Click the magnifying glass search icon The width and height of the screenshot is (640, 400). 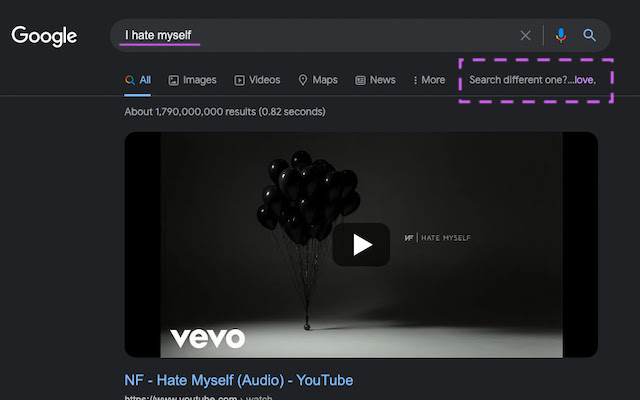(590, 36)
